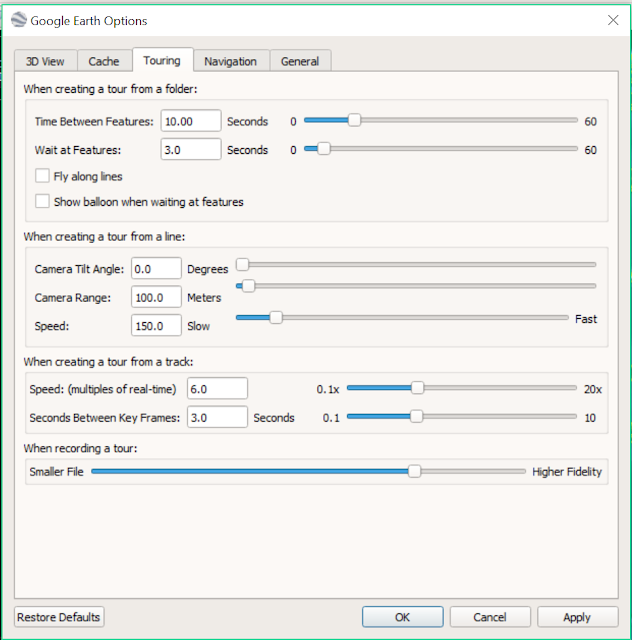
Task: Open the General tab
Action: [300, 61]
